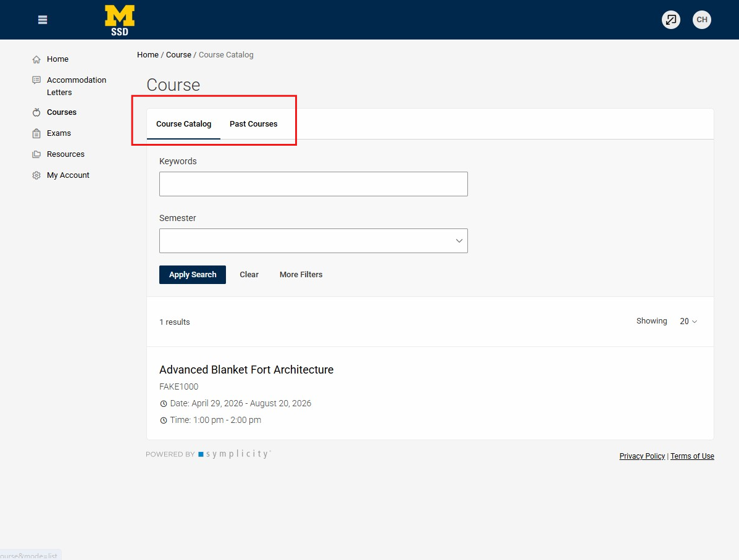
Task: Click the Exams clipboard icon
Action: (x=36, y=133)
